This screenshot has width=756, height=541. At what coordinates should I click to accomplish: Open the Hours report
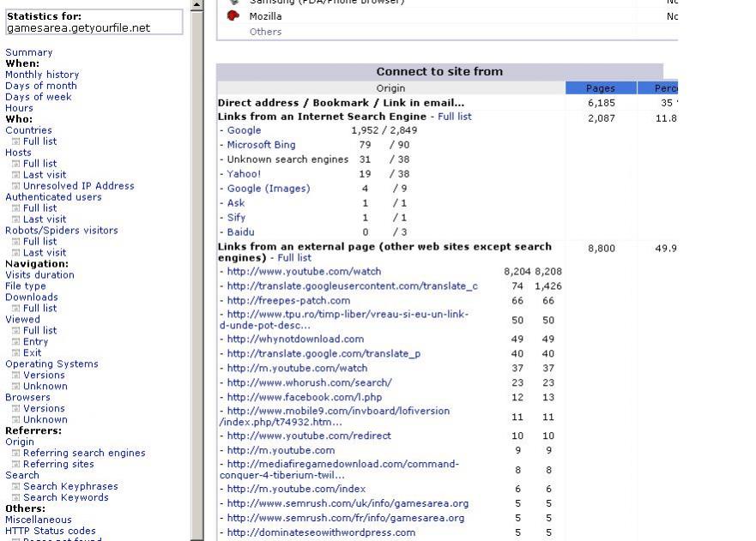coord(19,108)
